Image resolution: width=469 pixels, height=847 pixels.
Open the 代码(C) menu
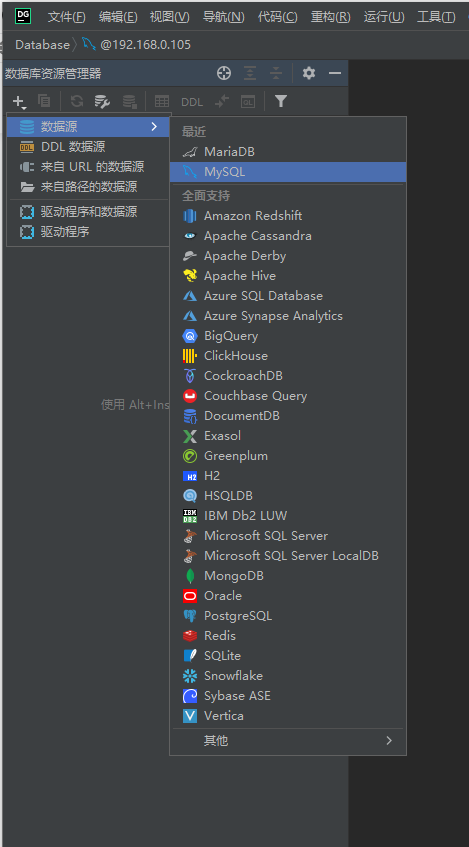(278, 17)
